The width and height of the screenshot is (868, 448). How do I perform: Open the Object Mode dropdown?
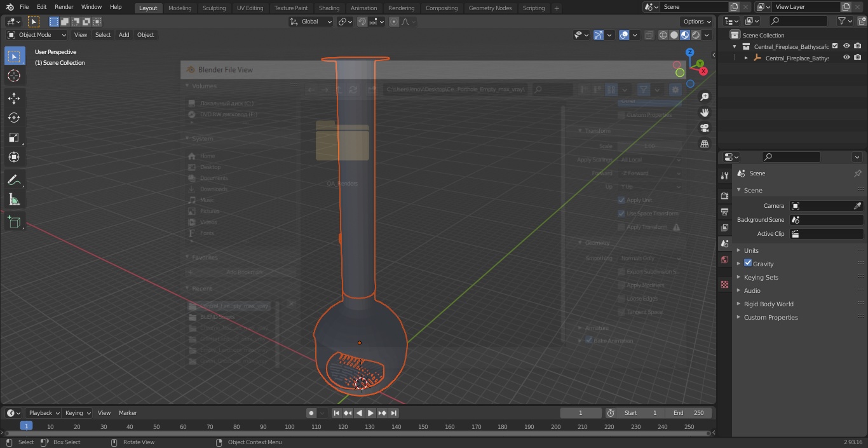pyautogui.click(x=37, y=35)
